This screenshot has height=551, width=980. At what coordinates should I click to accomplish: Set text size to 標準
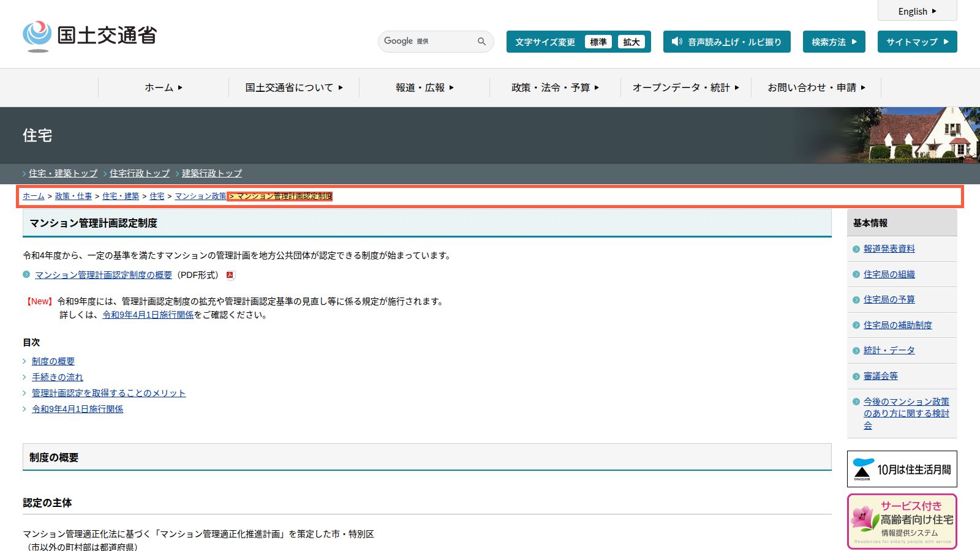click(598, 42)
